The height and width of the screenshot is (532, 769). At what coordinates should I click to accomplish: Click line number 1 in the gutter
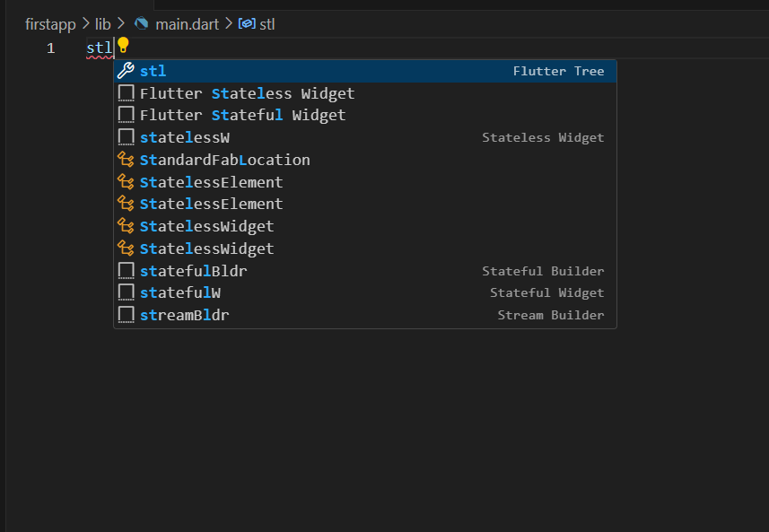click(50, 48)
